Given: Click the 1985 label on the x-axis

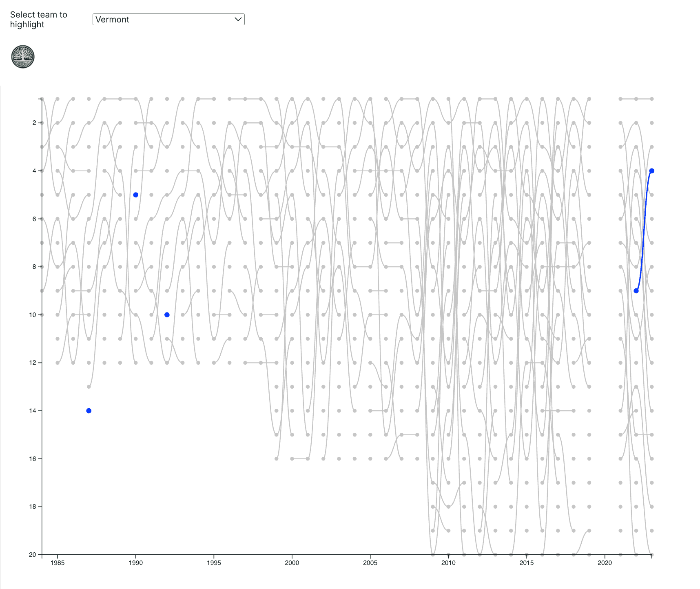Looking at the screenshot, I should tap(58, 563).
